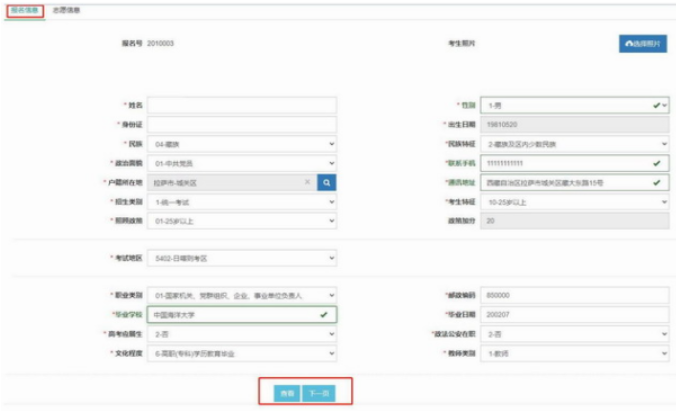
Task: Switch to the 志愿信息 tab
Action: [x=67, y=10]
